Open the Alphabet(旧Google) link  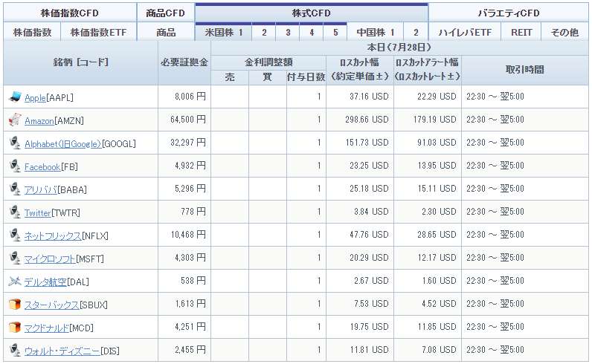(62, 143)
